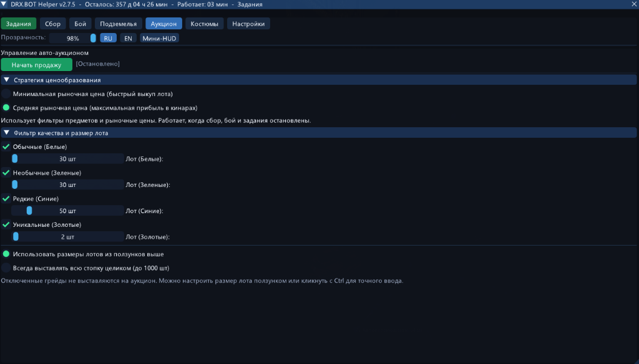Close the DRX.BOT Helper window
The height and width of the screenshot is (364, 639).
634,4
